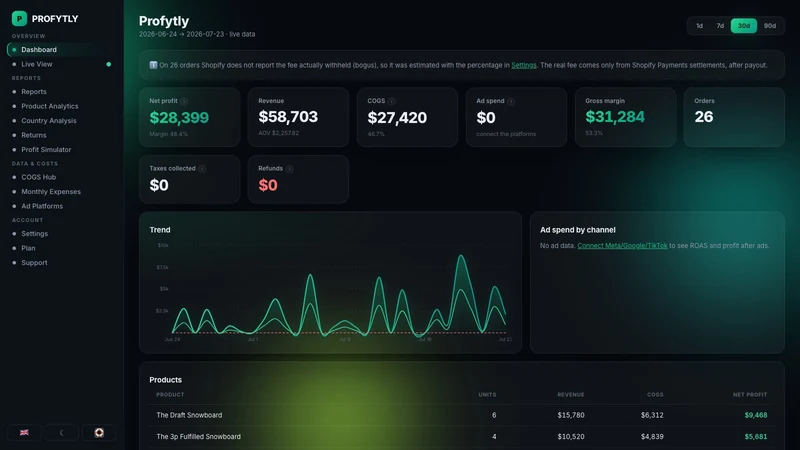Image resolution: width=800 pixels, height=450 pixels.
Task: Click the Profytly P logo icon
Action: pos(19,18)
